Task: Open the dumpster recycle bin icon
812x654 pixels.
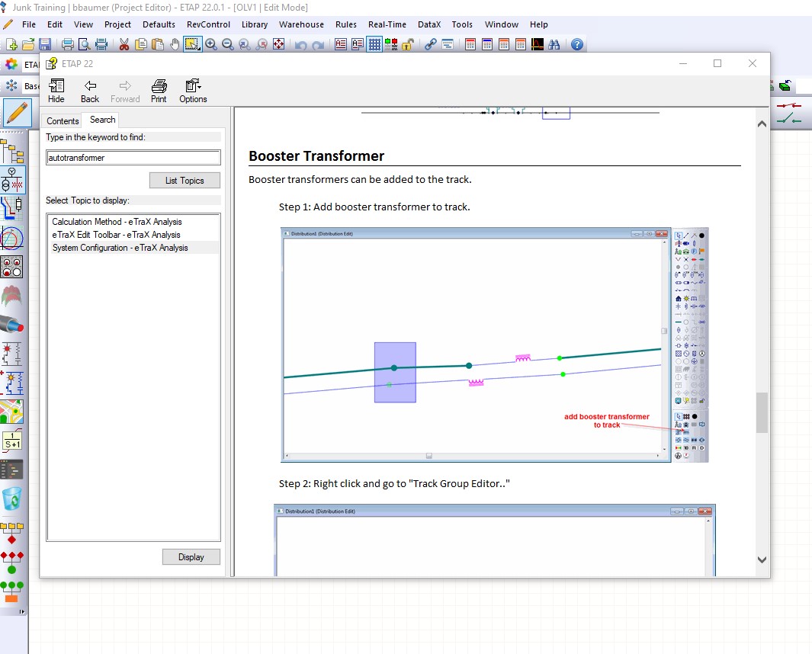Action: pos(12,499)
